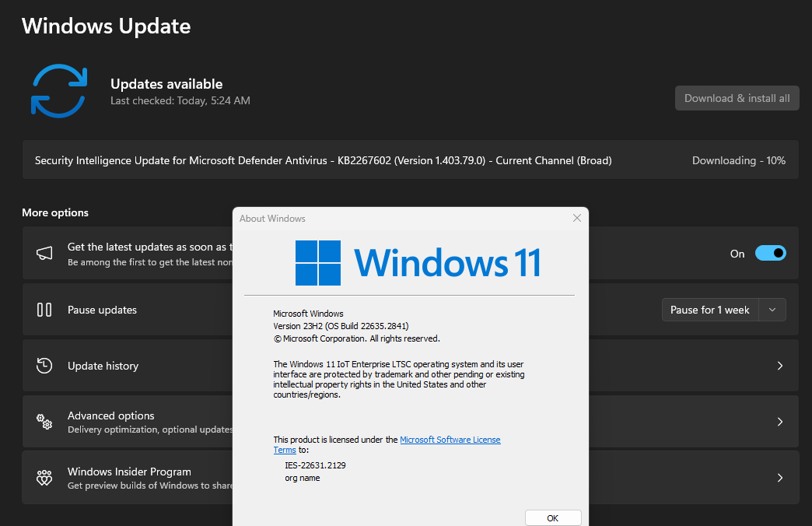Click 'Version 23H2 (OS Build 22635.2841)' text

point(341,326)
